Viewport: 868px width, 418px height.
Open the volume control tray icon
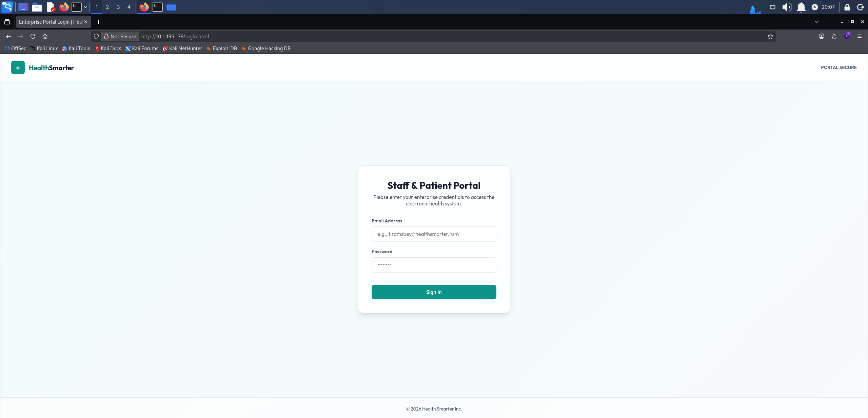pyautogui.click(x=787, y=7)
